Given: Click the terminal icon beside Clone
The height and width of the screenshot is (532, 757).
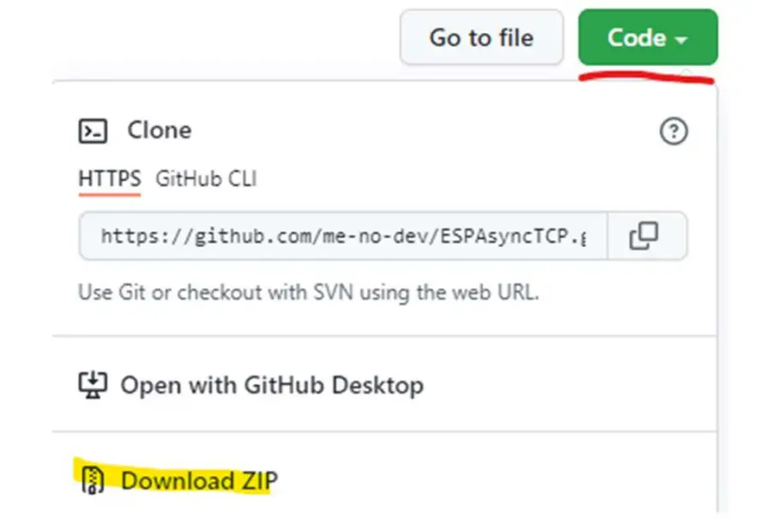Looking at the screenshot, I should click(x=93, y=131).
